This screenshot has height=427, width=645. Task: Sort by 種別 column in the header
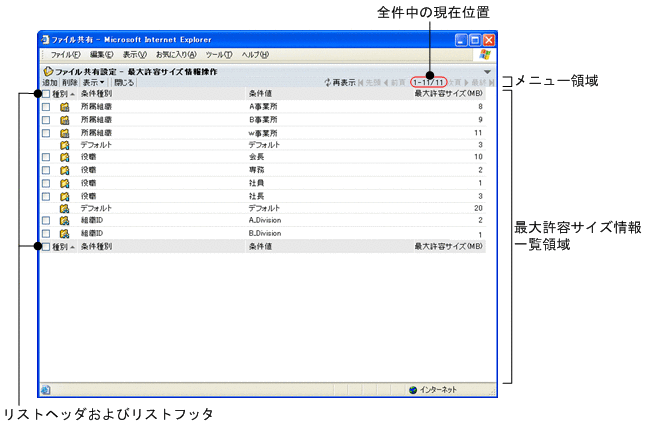(x=62, y=94)
